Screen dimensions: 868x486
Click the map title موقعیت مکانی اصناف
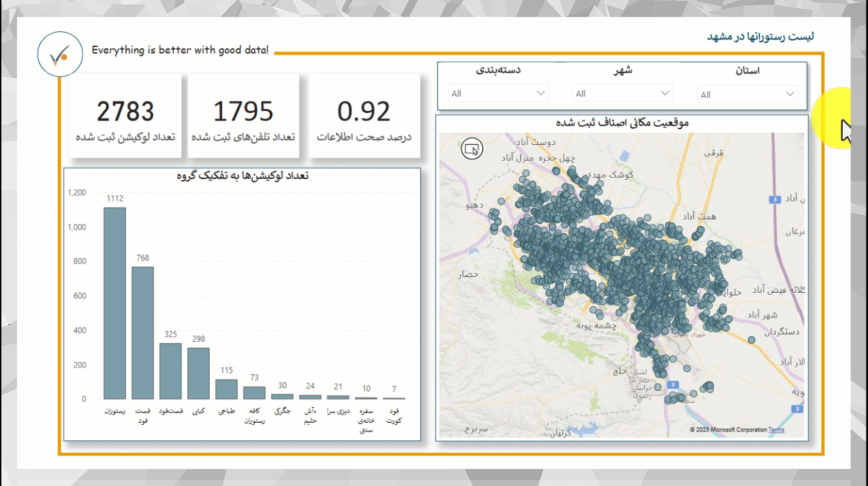pos(621,123)
